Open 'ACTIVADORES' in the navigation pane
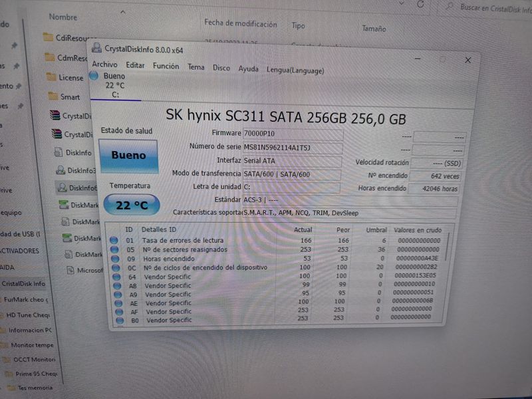 point(20,251)
